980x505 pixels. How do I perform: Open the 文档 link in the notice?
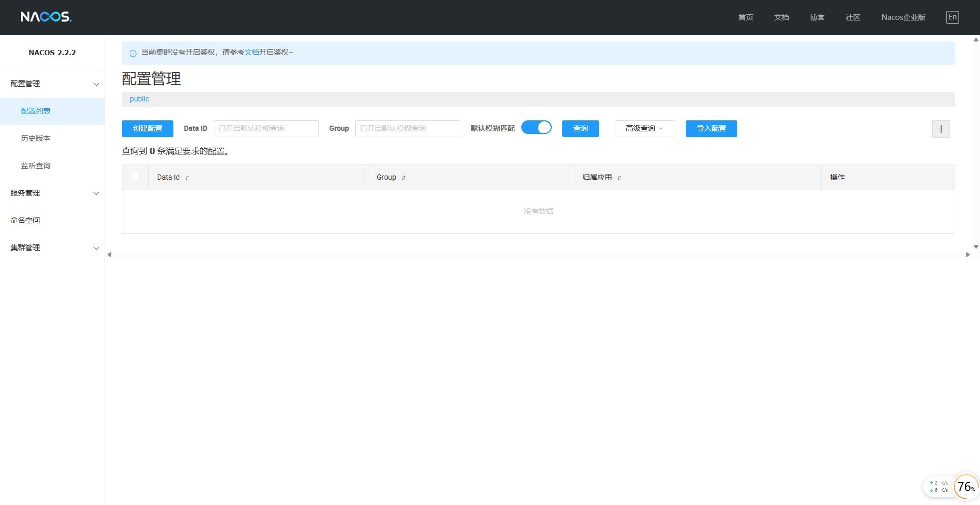pos(252,53)
